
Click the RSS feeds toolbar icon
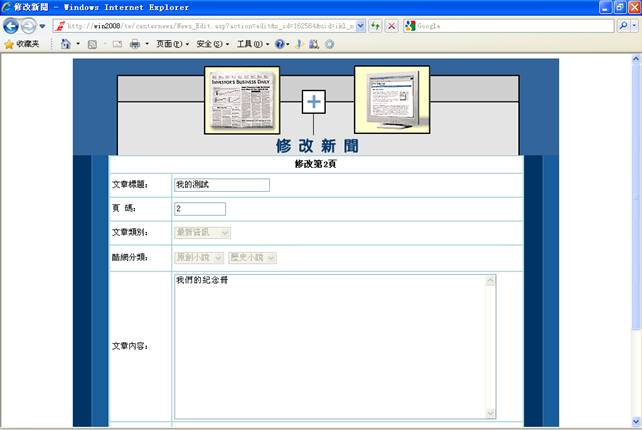point(92,44)
